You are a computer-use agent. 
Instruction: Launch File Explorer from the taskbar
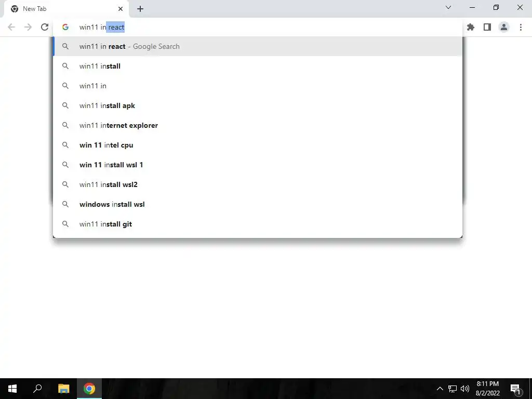pos(63,389)
